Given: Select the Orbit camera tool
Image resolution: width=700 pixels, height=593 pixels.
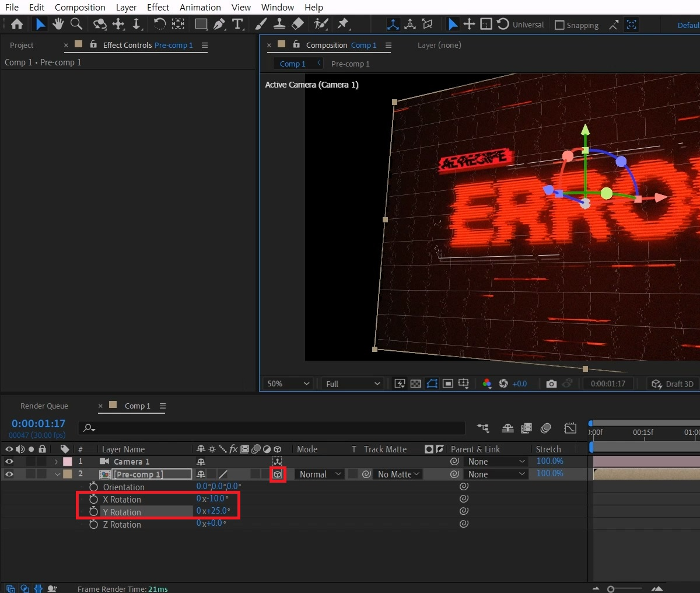Looking at the screenshot, I should [100, 25].
